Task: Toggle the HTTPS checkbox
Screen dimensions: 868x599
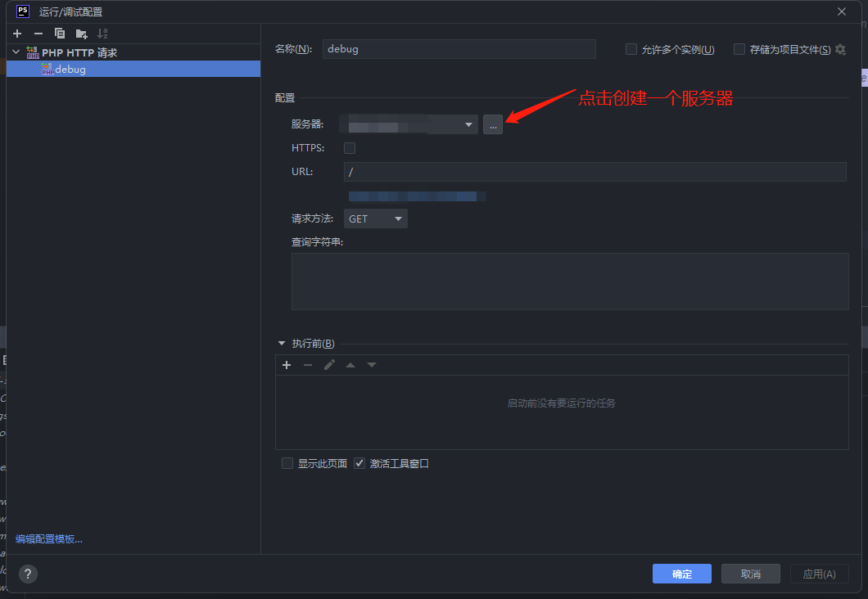Action: 350,147
